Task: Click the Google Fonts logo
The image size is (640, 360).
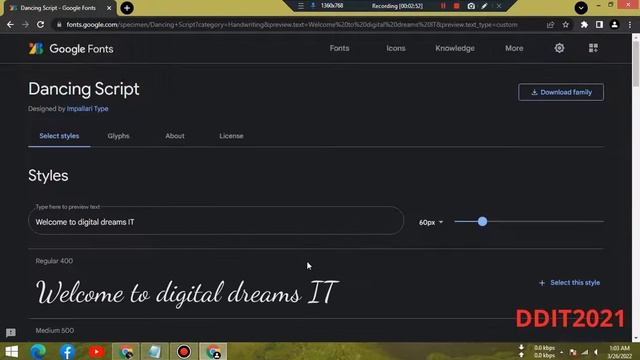Action: [x=71, y=49]
